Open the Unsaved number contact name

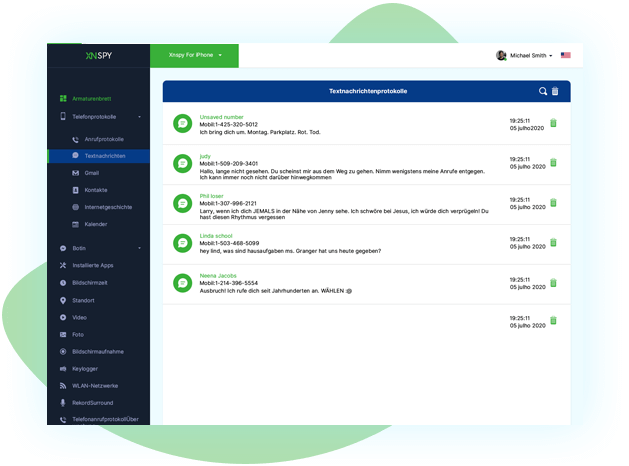tap(221, 117)
